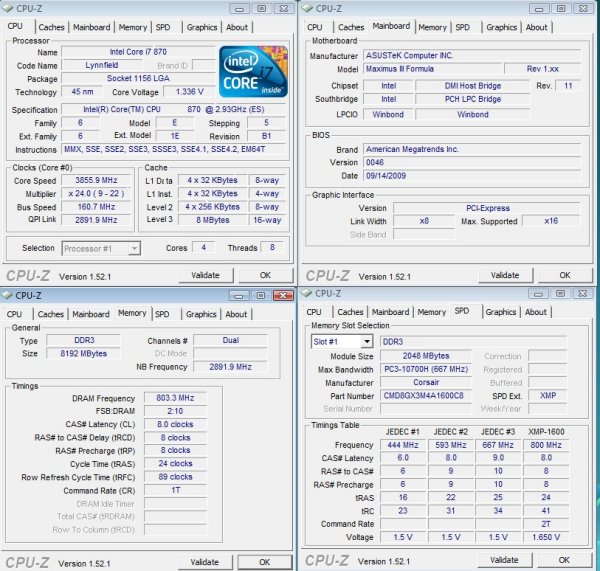Open Mainboard tab in the CPU window

click(x=91, y=27)
